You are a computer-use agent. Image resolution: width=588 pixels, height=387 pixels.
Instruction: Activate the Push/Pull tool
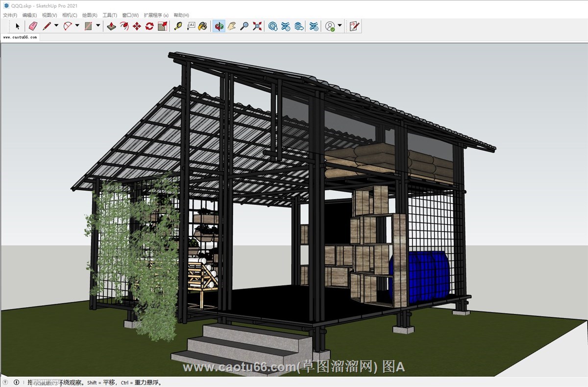tap(112, 26)
